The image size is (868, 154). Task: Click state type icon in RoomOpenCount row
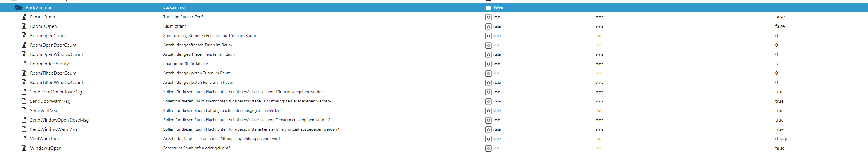(488, 36)
